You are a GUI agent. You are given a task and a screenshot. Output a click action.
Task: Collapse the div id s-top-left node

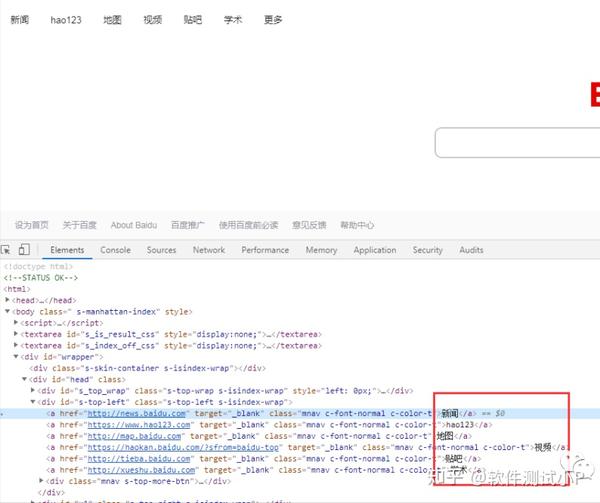[33, 402]
